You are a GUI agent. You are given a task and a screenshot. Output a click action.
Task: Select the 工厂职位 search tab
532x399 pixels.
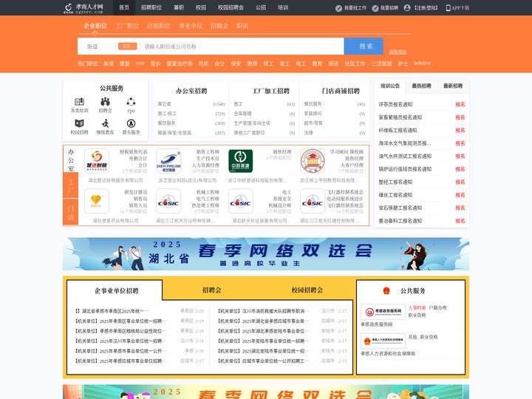[x=127, y=26]
